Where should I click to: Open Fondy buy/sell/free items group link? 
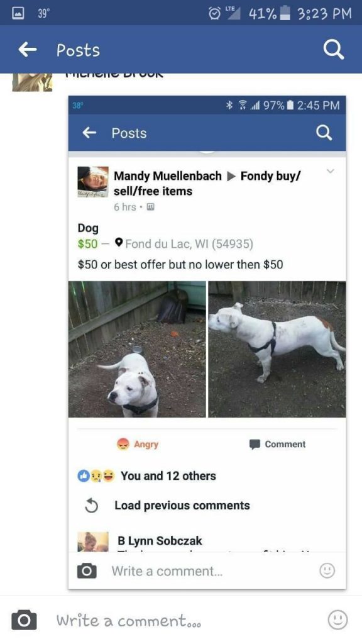(207, 183)
